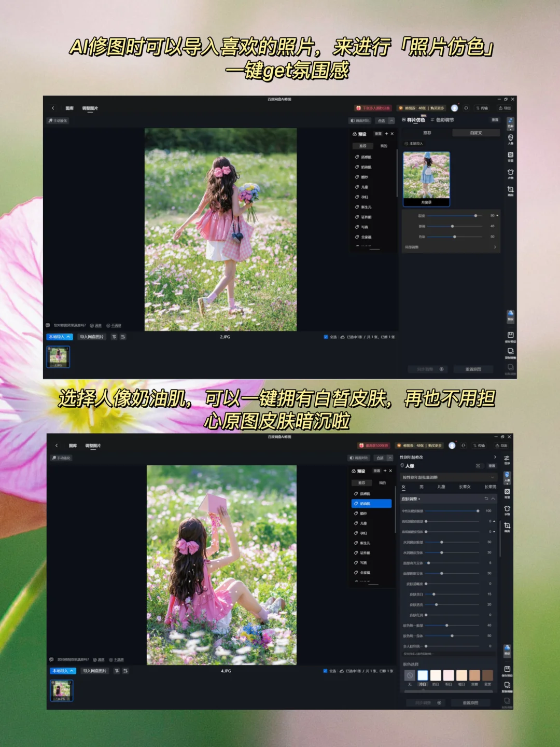Image resolution: width=560 pixels, height=747 pixels.
Task: Click 传输 transfer button in top window
Action: (482, 108)
